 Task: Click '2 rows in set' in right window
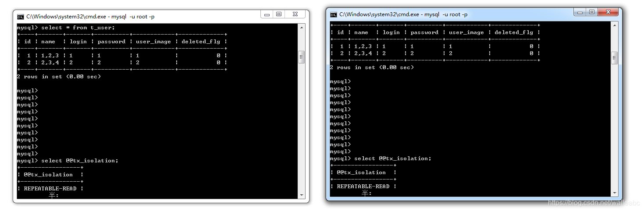click(352, 67)
